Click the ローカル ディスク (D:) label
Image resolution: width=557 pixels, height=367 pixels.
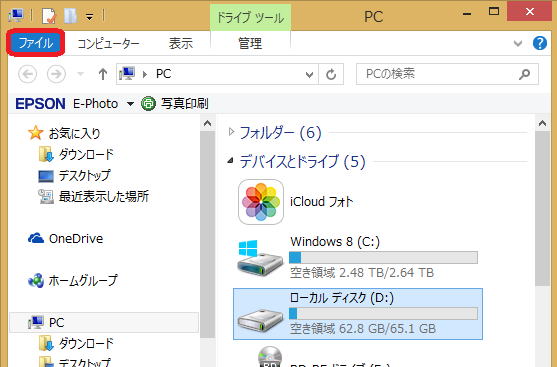(x=342, y=298)
